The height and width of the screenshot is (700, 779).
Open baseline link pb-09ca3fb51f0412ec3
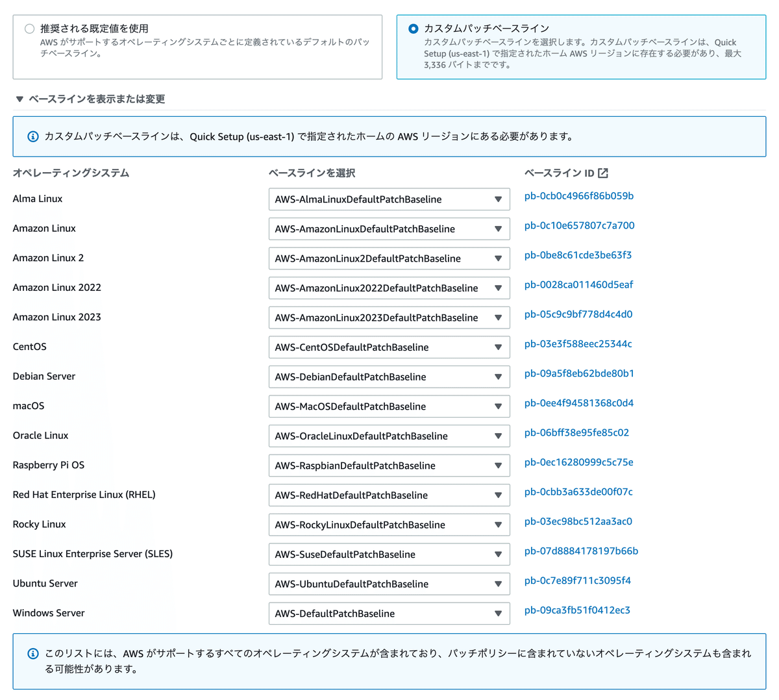[577, 610]
